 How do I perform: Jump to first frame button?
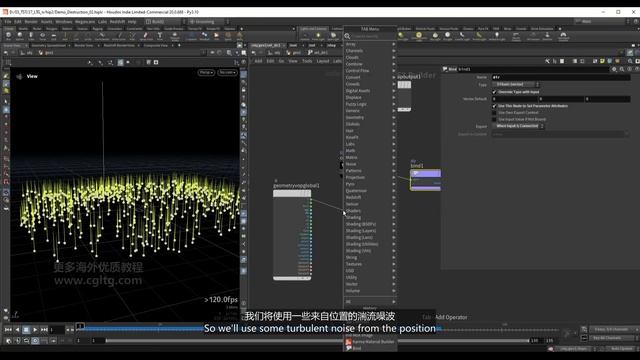click(8, 329)
